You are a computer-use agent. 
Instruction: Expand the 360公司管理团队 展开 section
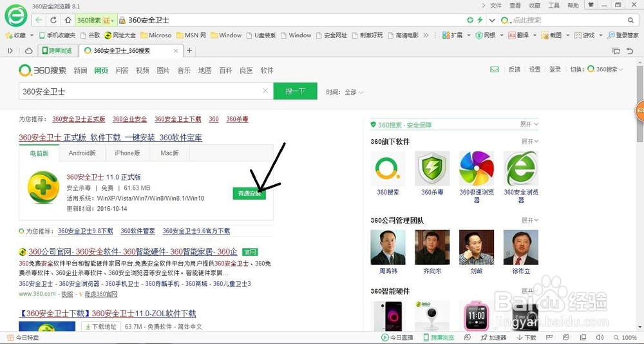(530, 220)
